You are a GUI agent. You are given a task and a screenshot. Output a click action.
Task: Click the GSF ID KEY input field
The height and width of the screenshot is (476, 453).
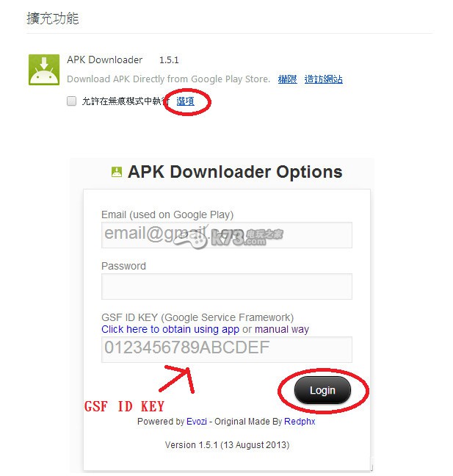[x=227, y=350]
